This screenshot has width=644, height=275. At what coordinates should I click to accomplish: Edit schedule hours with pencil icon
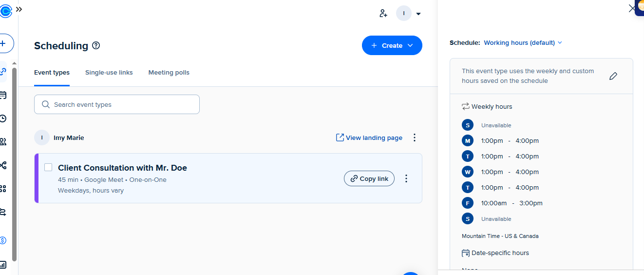coord(613,76)
